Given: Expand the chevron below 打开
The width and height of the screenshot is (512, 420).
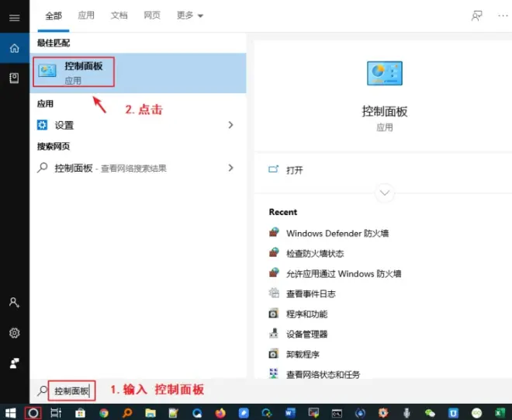Looking at the screenshot, I should [385, 193].
